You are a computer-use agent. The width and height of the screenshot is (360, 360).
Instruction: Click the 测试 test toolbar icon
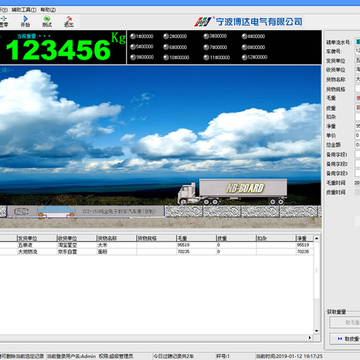coord(47,21)
